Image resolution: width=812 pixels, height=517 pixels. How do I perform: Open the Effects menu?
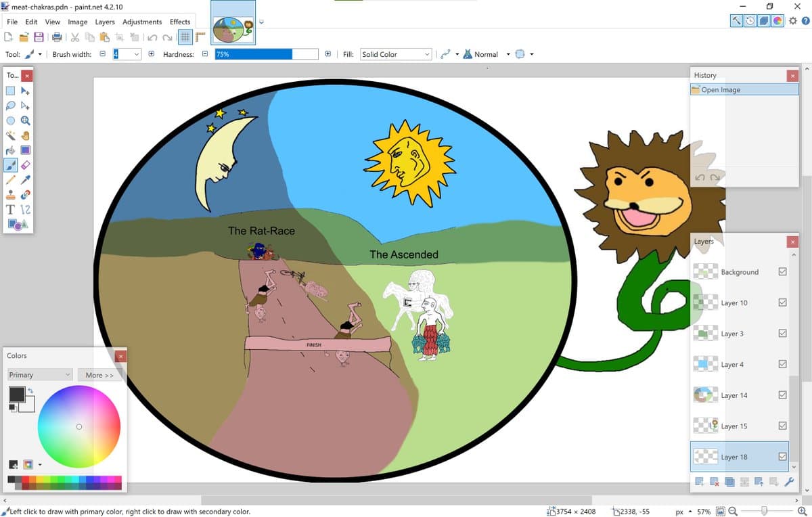click(x=180, y=22)
